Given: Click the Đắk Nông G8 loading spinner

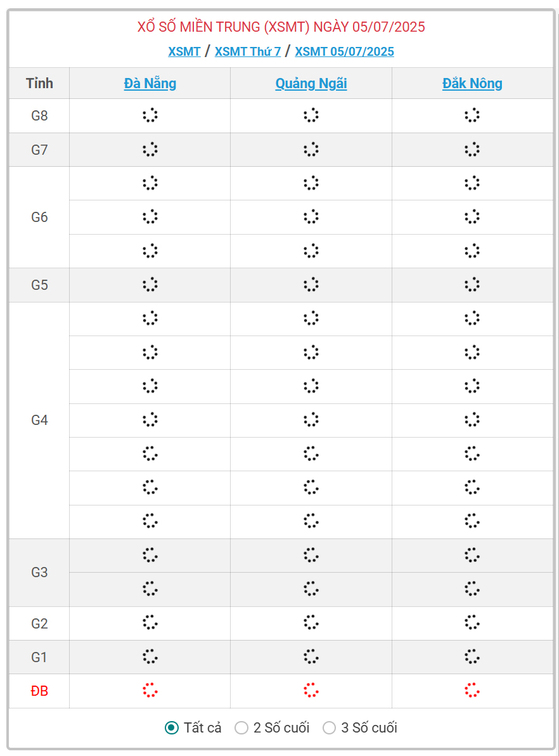Looking at the screenshot, I should click(x=472, y=115).
